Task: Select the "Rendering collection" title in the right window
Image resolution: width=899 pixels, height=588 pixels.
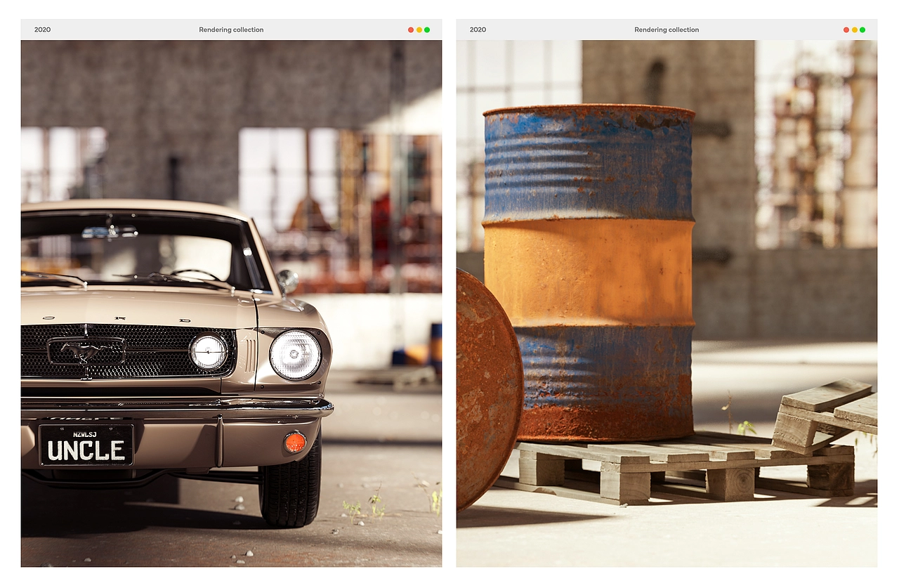Action: pos(667,30)
